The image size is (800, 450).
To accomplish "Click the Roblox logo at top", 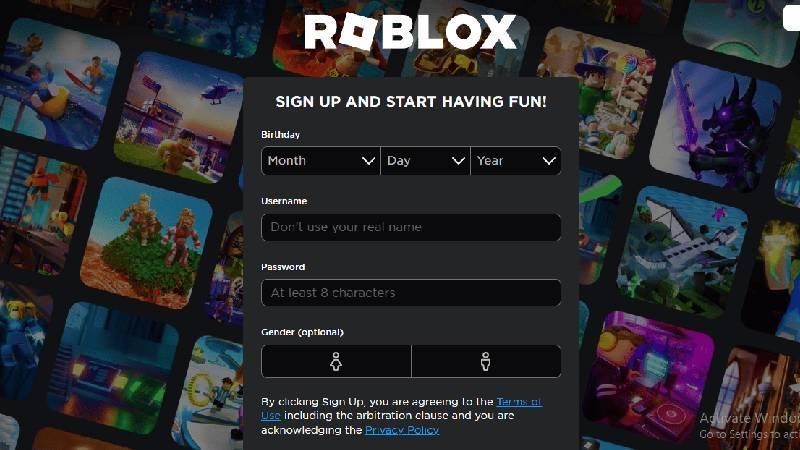I will click(x=410, y=32).
